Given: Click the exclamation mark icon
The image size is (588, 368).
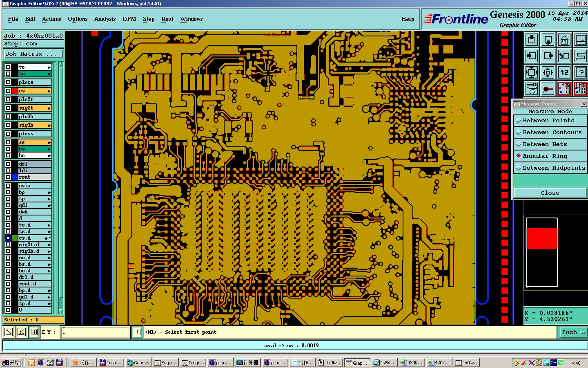Looking at the screenshot, I should coord(137,332).
